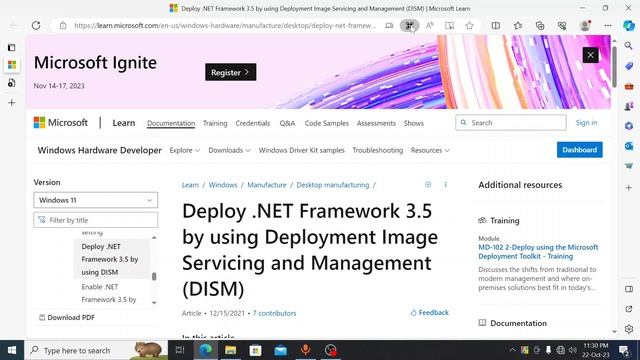
Task: Click the Sign in link
Action: click(586, 122)
